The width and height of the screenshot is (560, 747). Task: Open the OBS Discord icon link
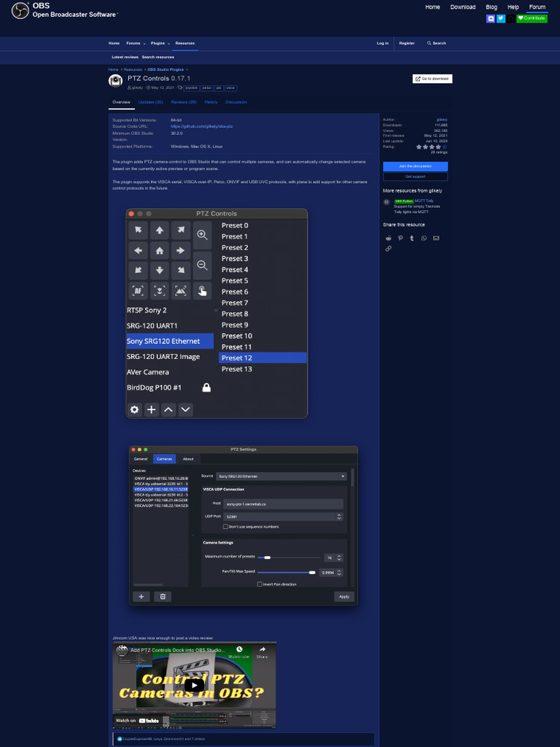491,18
